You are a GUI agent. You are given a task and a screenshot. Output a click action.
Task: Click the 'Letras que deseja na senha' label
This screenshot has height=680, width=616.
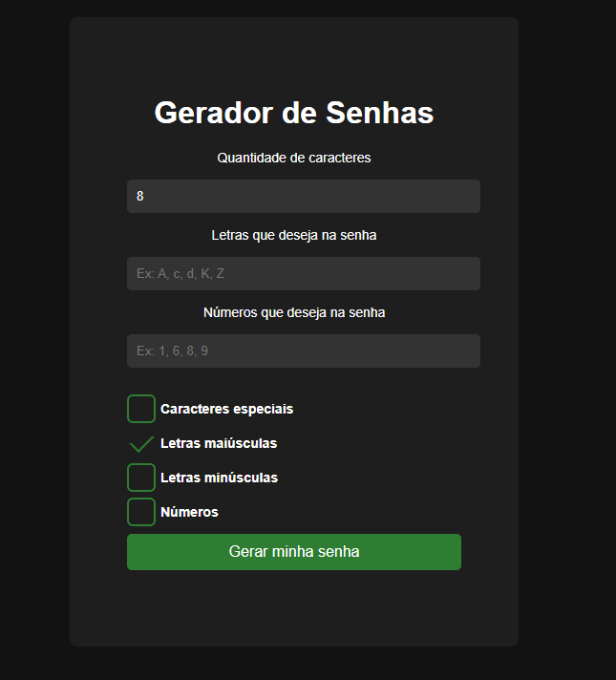click(x=293, y=235)
